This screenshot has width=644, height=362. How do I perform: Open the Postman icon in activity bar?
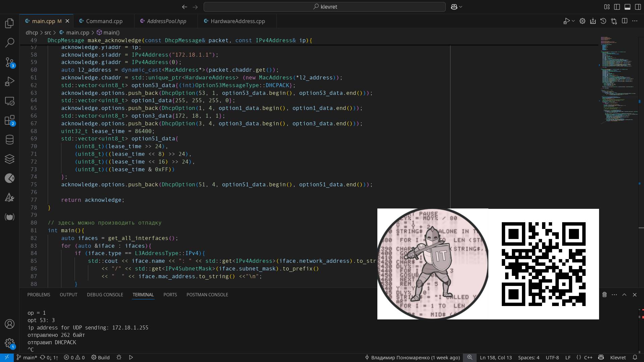(10, 217)
